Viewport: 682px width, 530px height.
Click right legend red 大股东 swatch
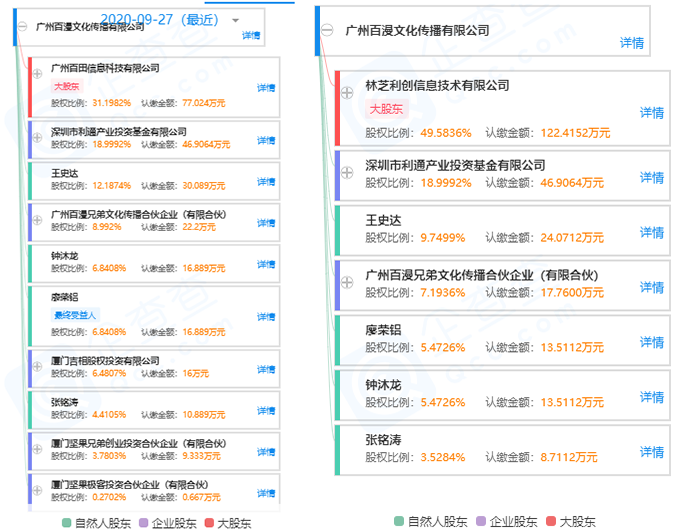click(x=551, y=521)
